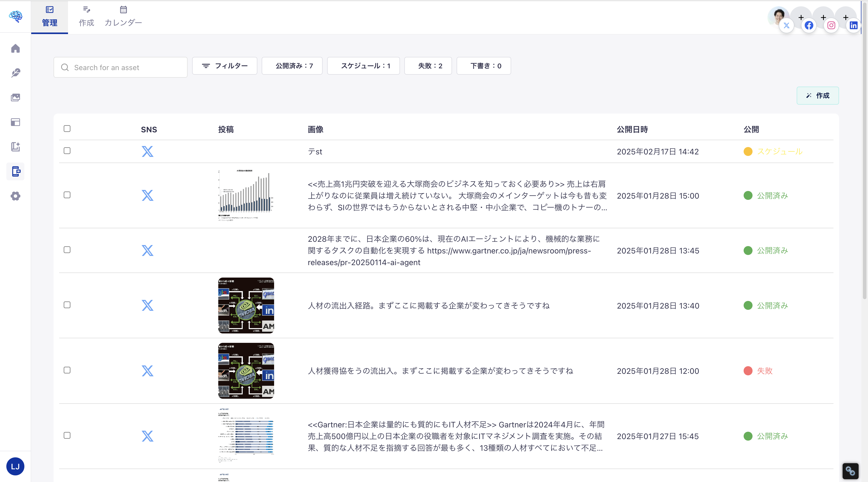Click the 作成 button above the table
This screenshot has width=868, height=482.
tap(818, 95)
